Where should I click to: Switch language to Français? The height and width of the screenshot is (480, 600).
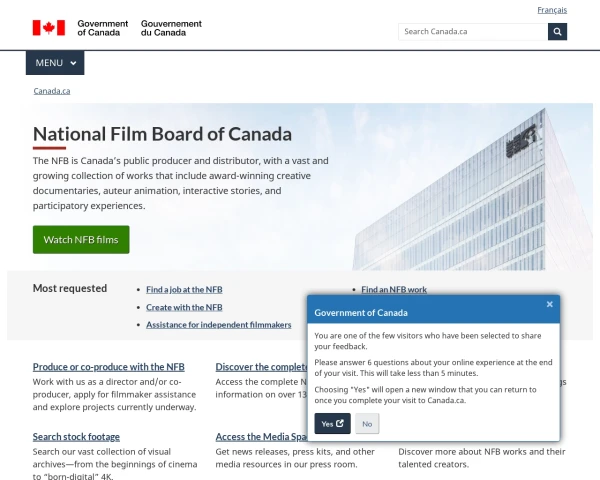click(x=551, y=10)
